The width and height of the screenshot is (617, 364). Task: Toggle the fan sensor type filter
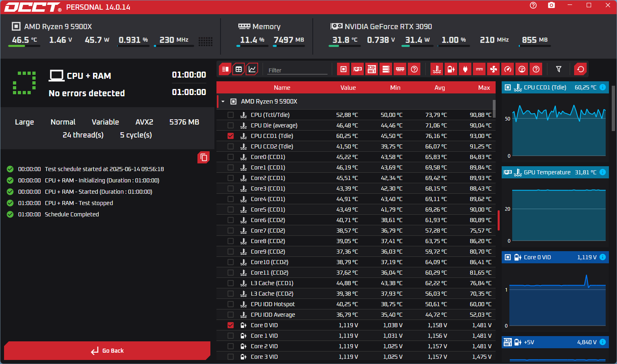(x=494, y=69)
